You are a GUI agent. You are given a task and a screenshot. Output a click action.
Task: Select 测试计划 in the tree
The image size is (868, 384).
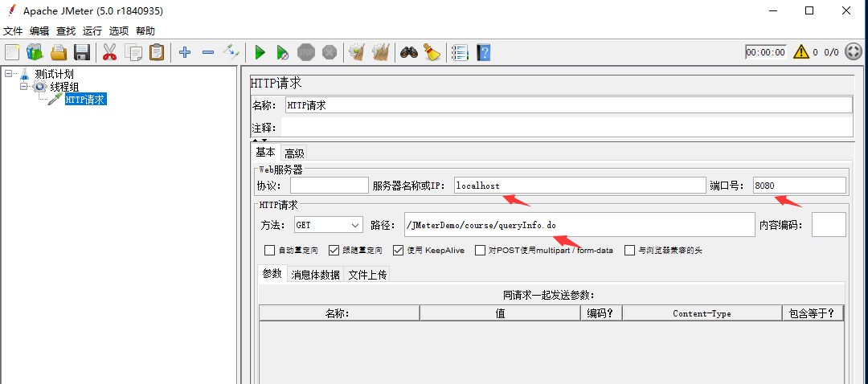coord(54,74)
